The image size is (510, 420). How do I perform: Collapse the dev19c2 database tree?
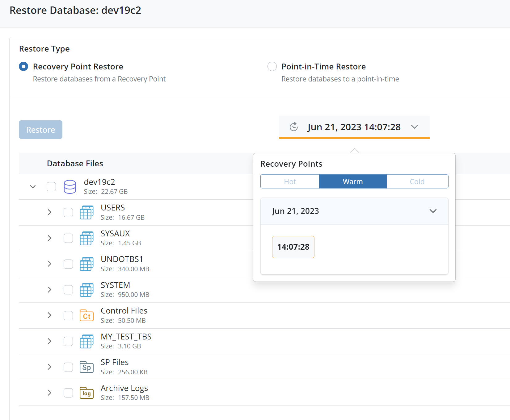pyautogui.click(x=33, y=187)
